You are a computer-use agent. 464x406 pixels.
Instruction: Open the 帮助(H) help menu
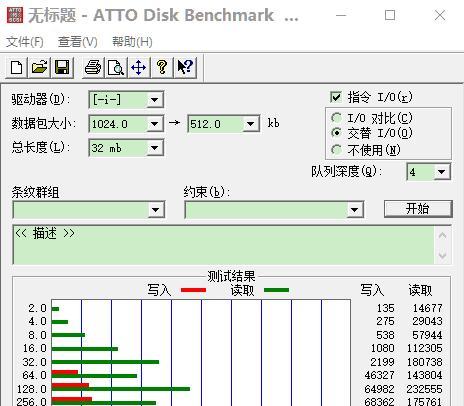point(132,42)
